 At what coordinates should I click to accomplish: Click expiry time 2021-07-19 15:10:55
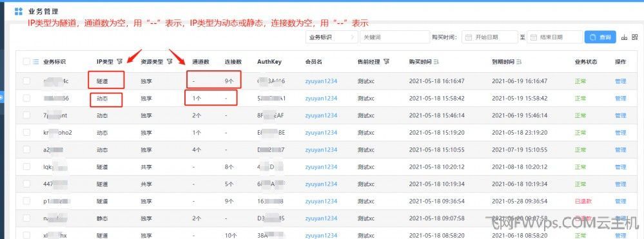[x=520, y=150]
